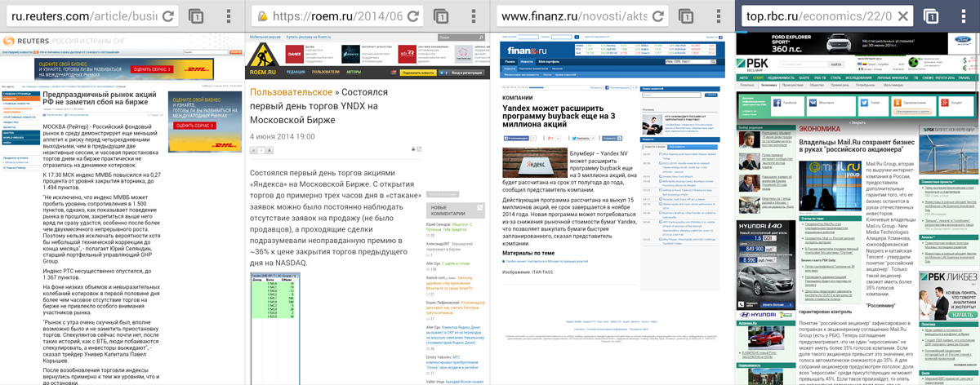
Task: Open РЕДАКЦИЯ menu on Roem.ru
Action: [x=295, y=72]
